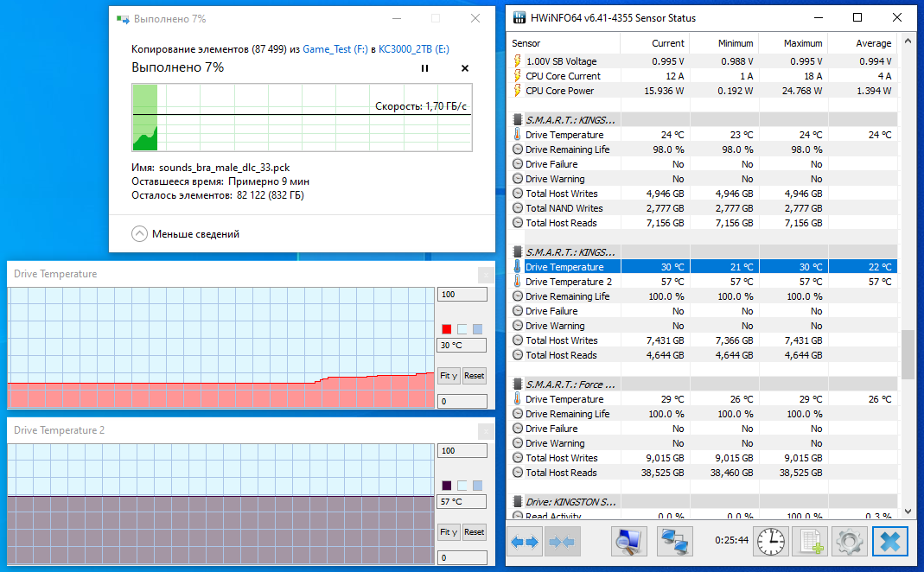Pause the file copy operation
The width and height of the screenshot is (924, 572).
[424, 68]
